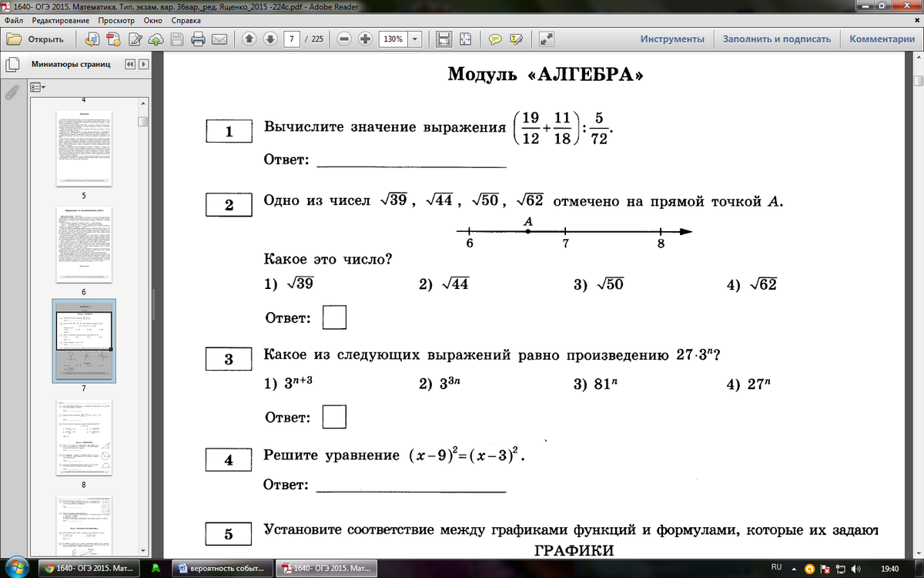The width and height of the screenshot is (924, 578).
Task: Open the zoom percentage dropdown
Action: (x=415, y=39)
